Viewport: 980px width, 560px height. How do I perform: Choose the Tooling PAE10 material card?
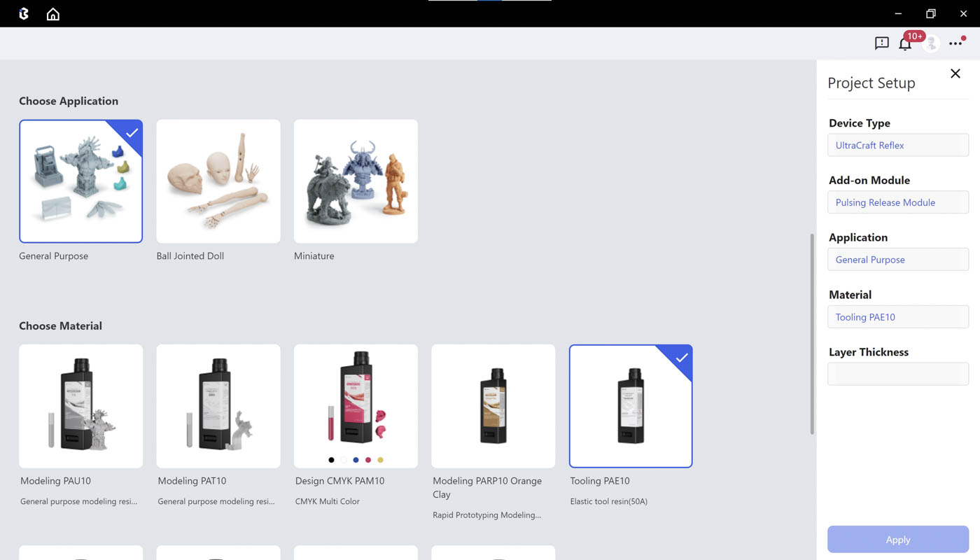tap(631, 406)
